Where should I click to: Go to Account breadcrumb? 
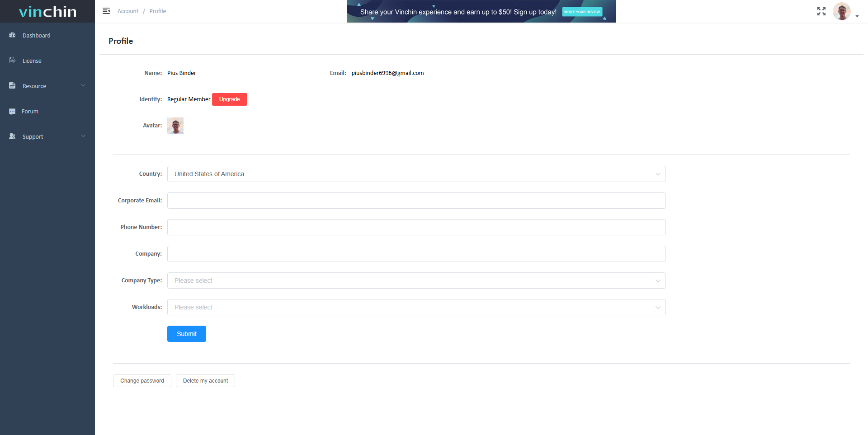[x=128, y=11]
